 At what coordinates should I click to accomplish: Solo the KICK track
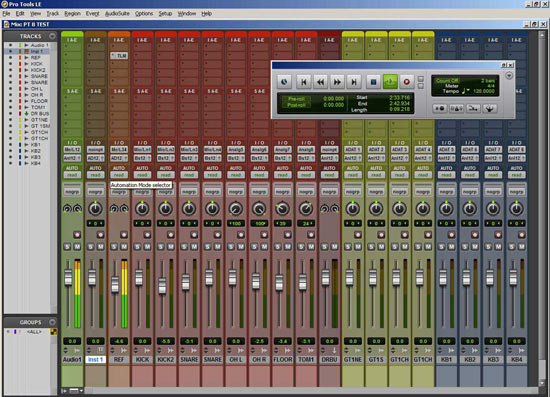tap(138, 247)
